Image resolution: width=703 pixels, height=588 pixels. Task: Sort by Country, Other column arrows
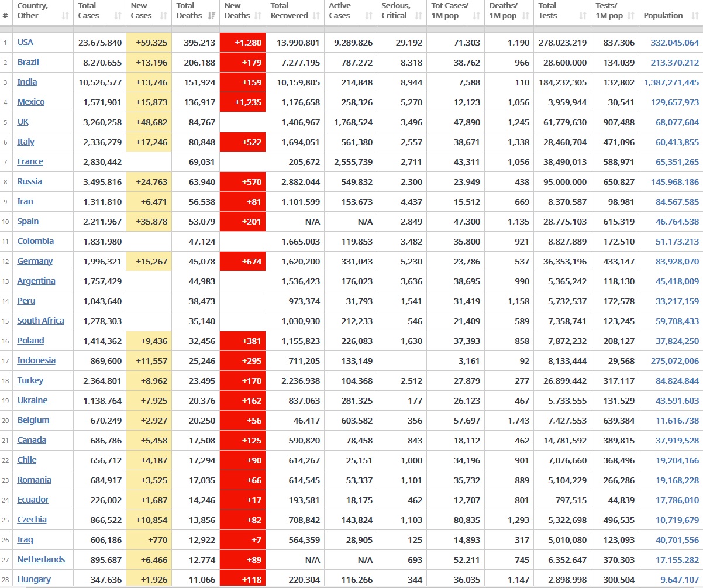point(66,16)
